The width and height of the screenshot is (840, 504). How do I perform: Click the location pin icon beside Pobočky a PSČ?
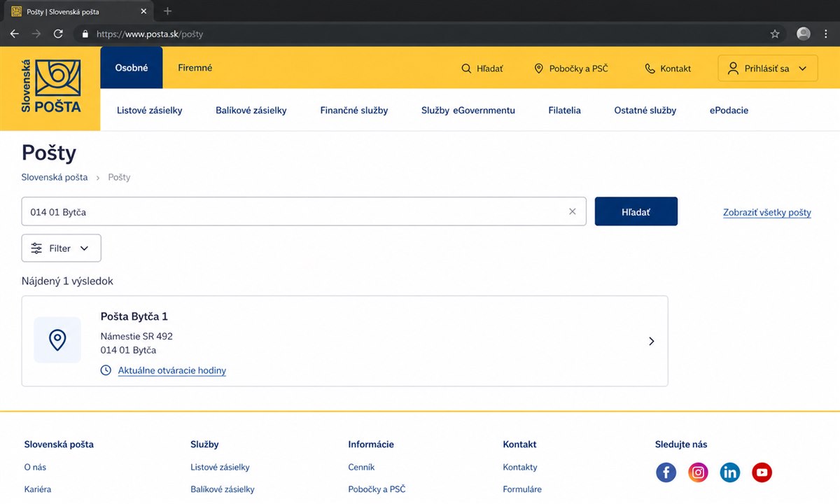tap(538, 69)
